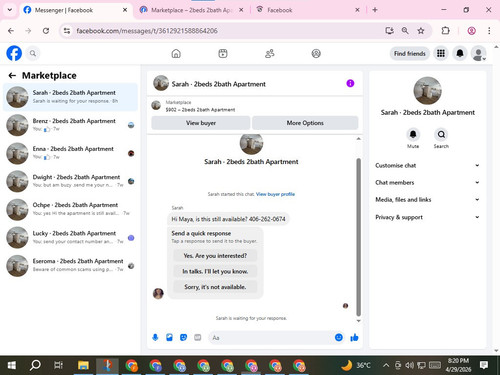Click More Options button
The width and height of the screenshot is (500, 375).
(305, 123)
